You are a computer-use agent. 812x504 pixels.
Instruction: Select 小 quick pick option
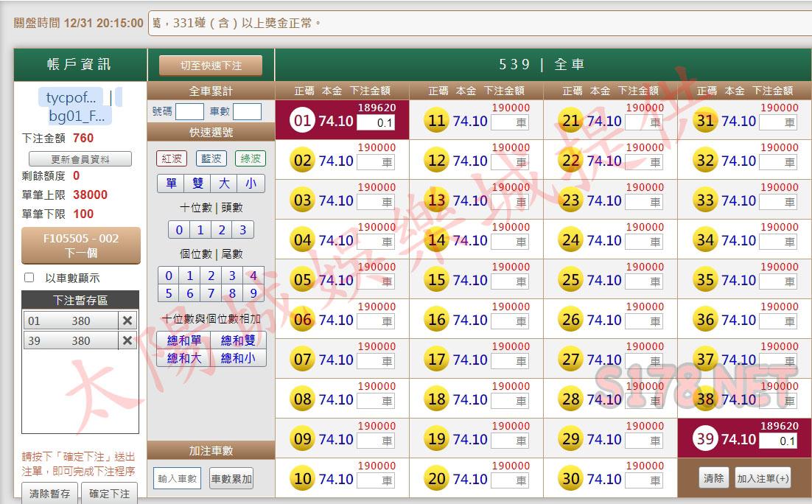(251, 183)
